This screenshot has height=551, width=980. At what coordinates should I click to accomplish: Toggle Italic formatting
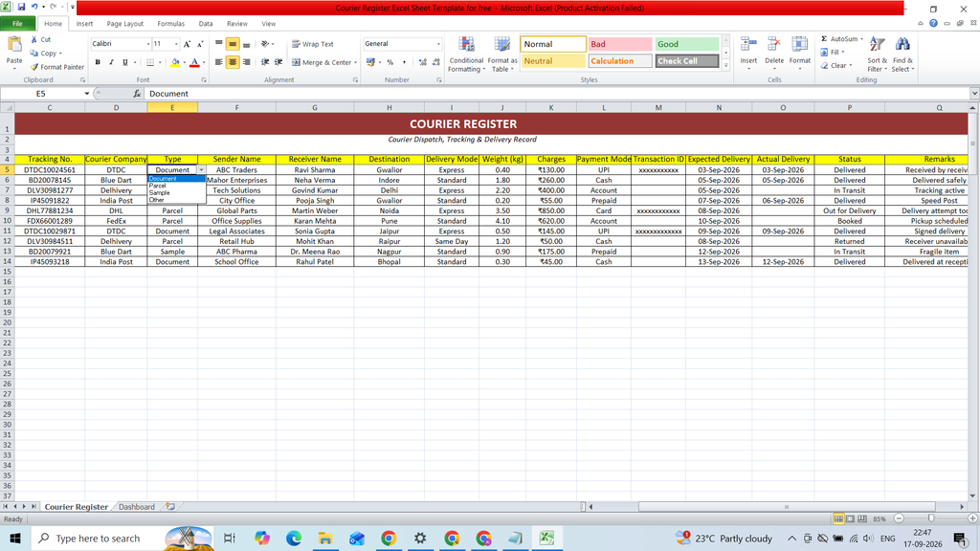111,62
